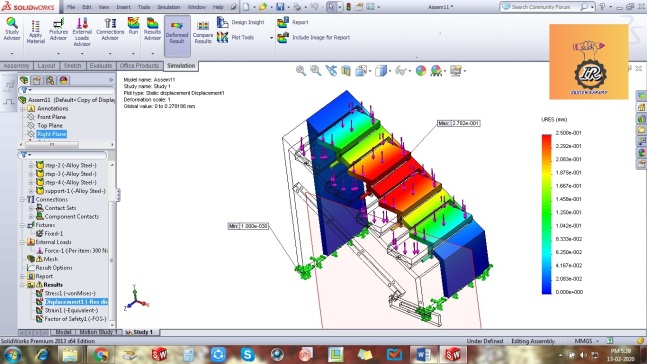Click Zoom to Area icon in view toolbar
647x364 pixels.
point(316,71)
